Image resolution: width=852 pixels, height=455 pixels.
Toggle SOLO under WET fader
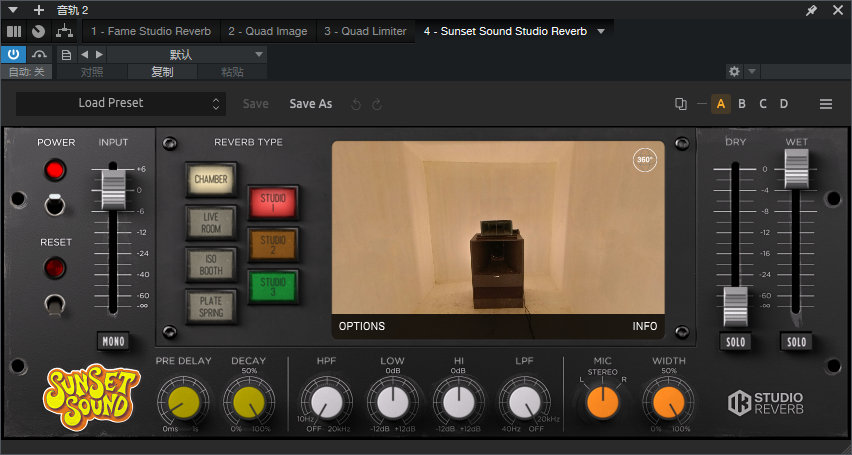pos(796,342)
